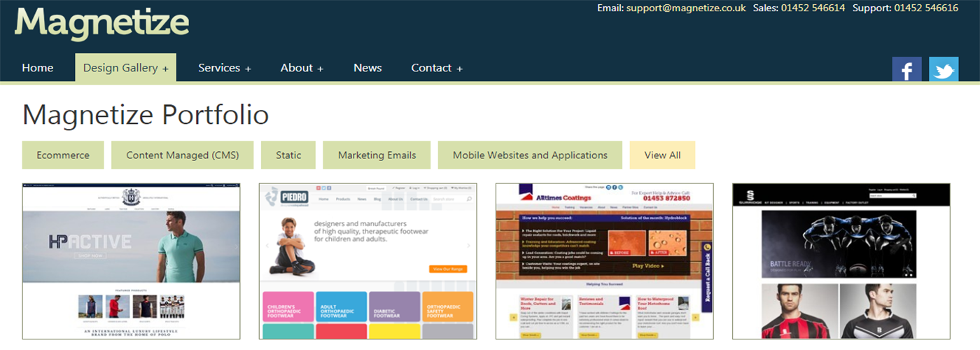The image size is (980, 350).
Task: Go to the Home menu item
Action: 38,68
